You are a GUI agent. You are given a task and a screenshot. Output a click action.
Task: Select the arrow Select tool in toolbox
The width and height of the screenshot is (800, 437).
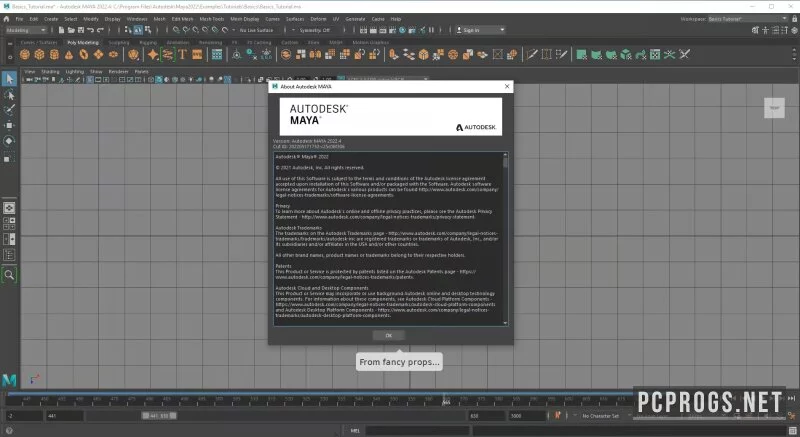9,79
